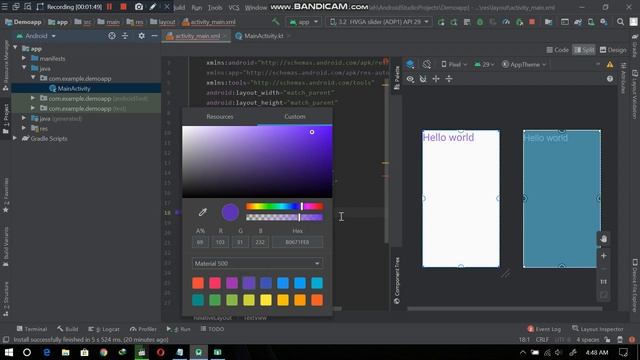Click the Hex color value field
Viewport: 640px width, 360px height.
pyautogui.click(x=297, y=242)
